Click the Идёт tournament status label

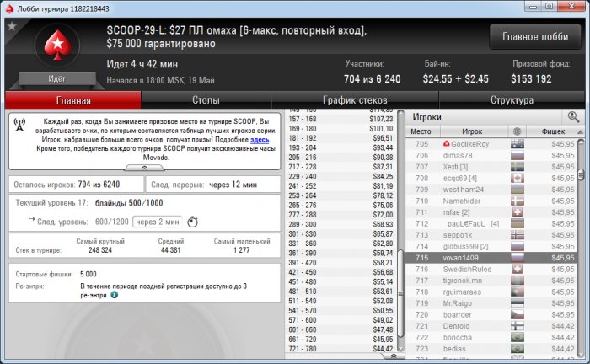(x=56, y=78)
